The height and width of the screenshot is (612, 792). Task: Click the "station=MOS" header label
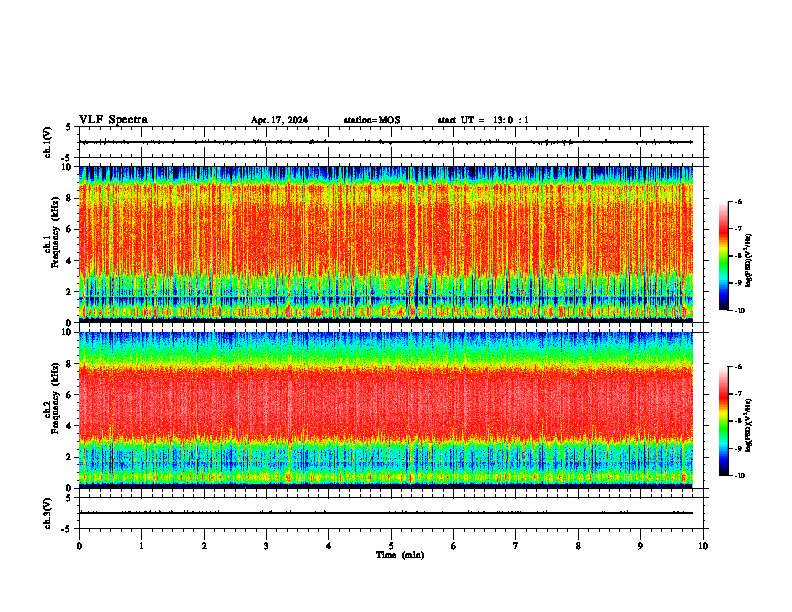click(372, 120)
